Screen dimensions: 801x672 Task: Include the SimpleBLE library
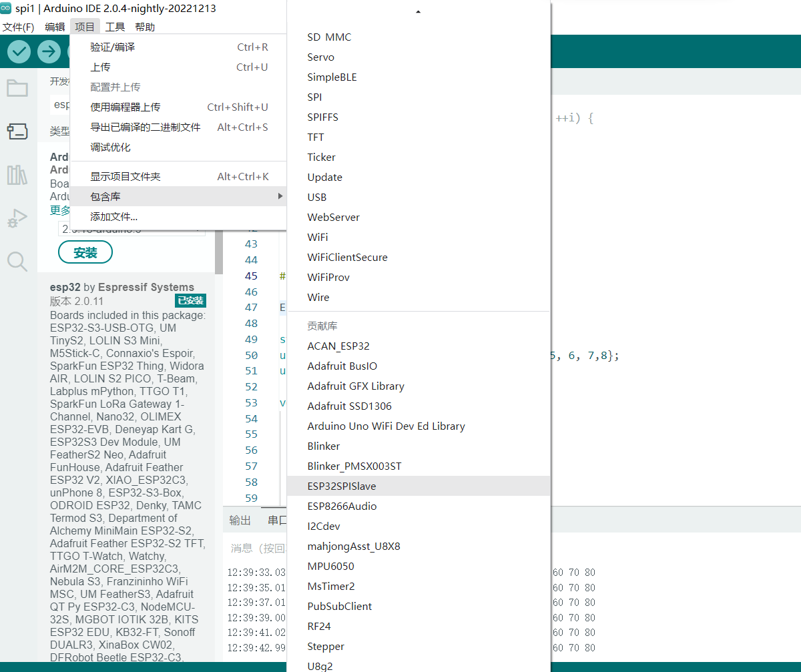(419, 77)
